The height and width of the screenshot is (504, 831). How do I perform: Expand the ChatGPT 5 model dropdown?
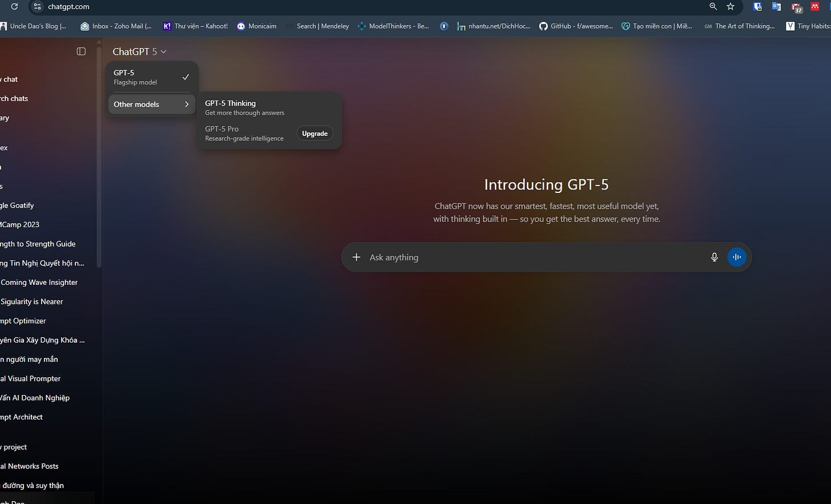pos(139,51)
